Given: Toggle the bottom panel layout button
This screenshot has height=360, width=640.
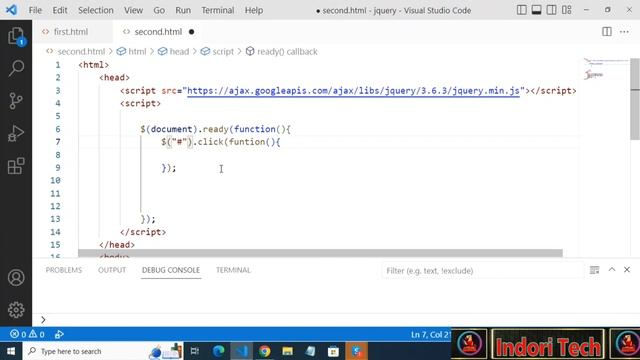Looking at the screenshot, I should (x=536, y=10).
